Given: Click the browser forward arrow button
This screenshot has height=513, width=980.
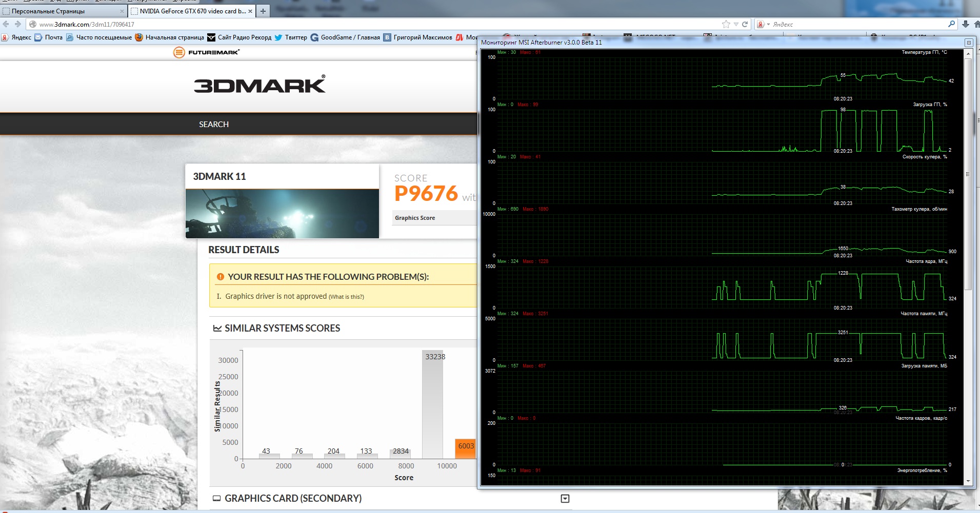Looking at the screenshot, I should tap(18, 24).
